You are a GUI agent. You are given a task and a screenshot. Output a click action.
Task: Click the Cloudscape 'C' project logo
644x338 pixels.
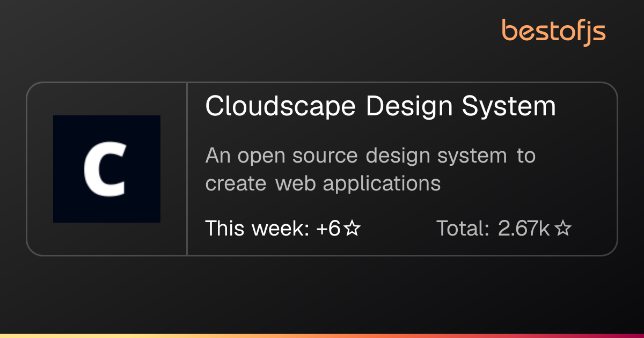pos(107,169)
